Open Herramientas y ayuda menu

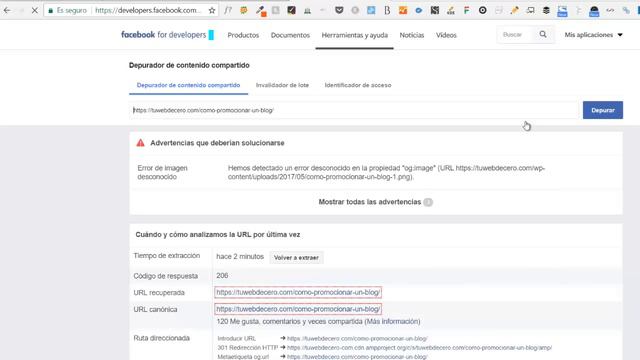click(x=355, y=35)
